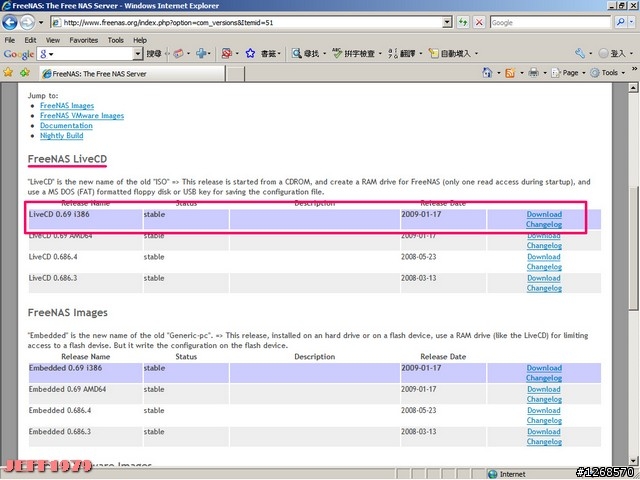This screenshot has height=480, width=640.
Task: Click Changelog for LiveCD 0.69 i386
Action: tap(544, 224)
